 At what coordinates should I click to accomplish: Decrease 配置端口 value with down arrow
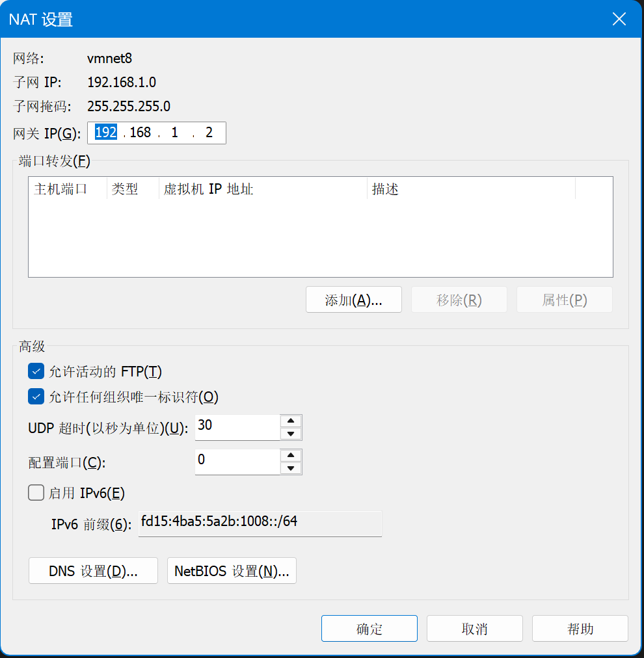291,468
